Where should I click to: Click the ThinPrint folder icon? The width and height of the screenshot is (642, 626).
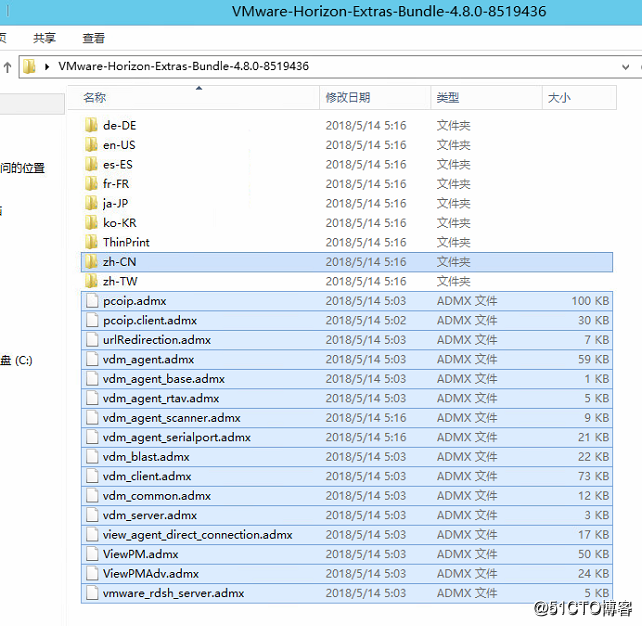coord(91,242)
